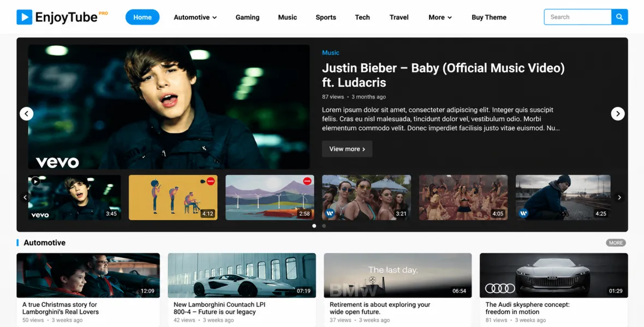Select the dancers 4:05 thumbnail

(463, 197)
